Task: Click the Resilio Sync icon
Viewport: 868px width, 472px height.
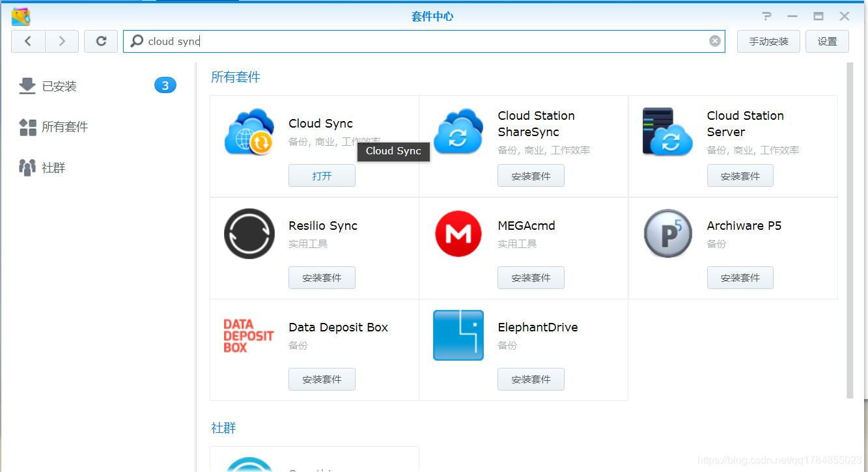Action: (249, 234)
